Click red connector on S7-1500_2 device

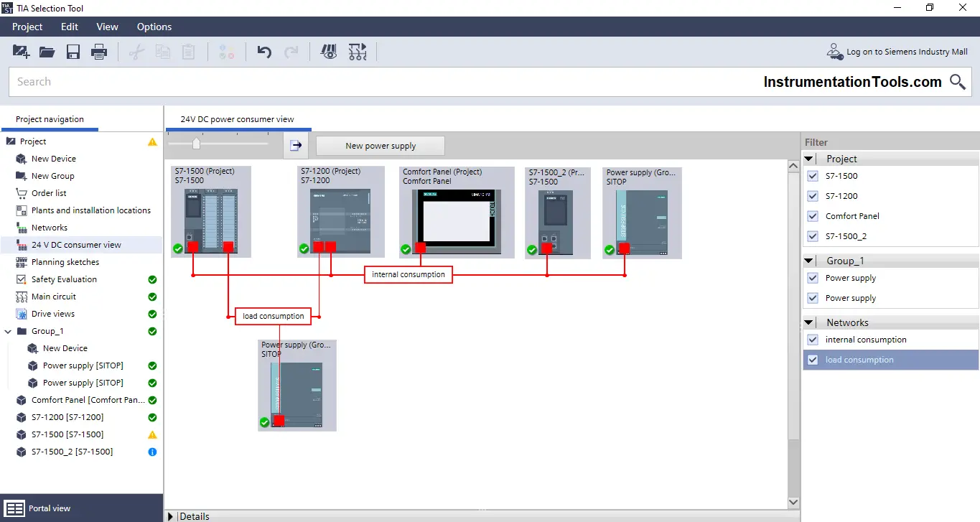tap(547, 248)
